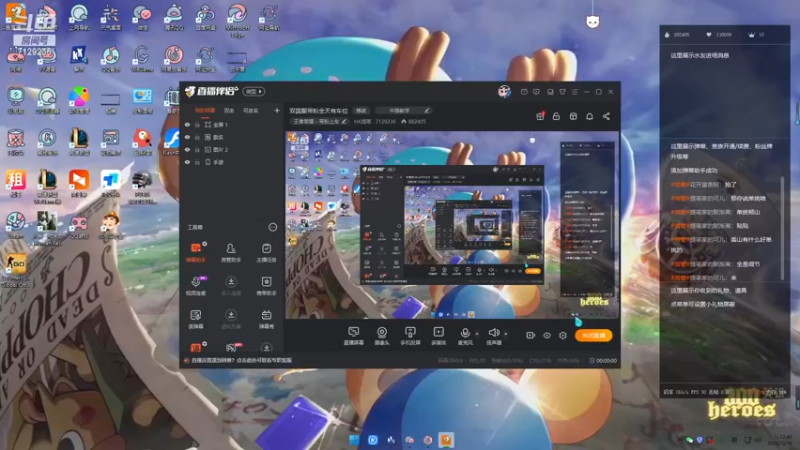Screen dimensions: 800x450
Task: Open the 房管助手 room manager tool
Action: pyautogui.click(x=231, y=252)
